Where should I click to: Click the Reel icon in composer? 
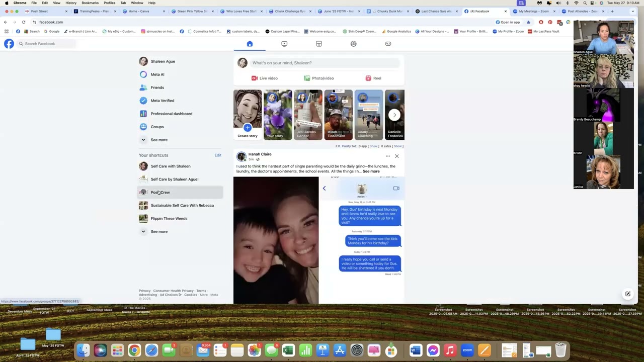(x=368, y=78)
